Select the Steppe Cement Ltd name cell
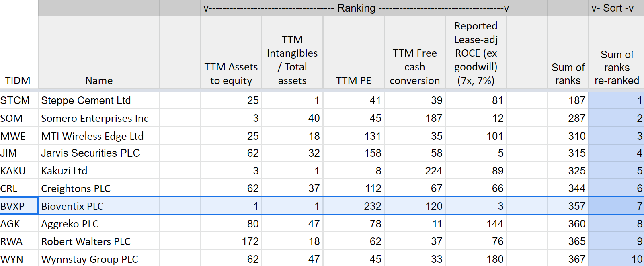The height and width of the screenshot is (266, 644). click(99, 100)
